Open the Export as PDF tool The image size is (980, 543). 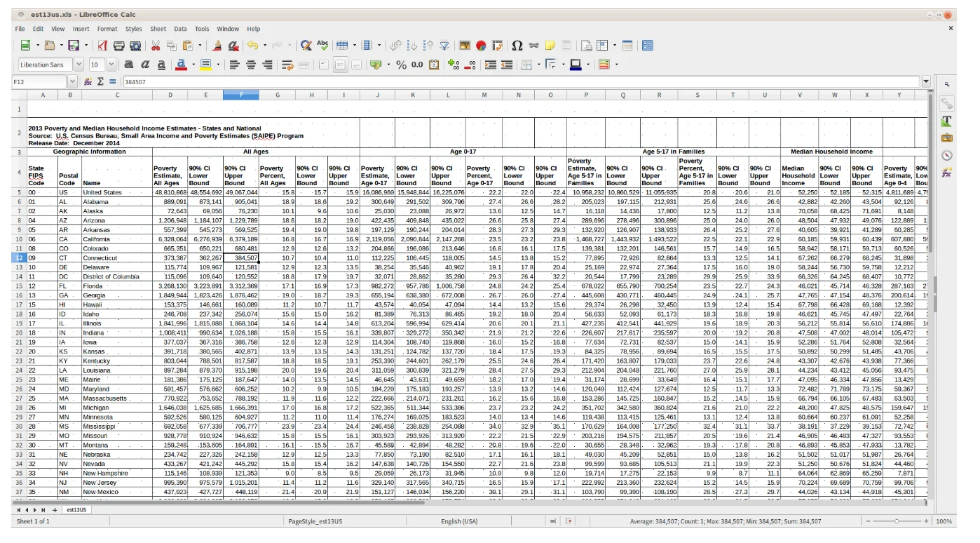102,46
